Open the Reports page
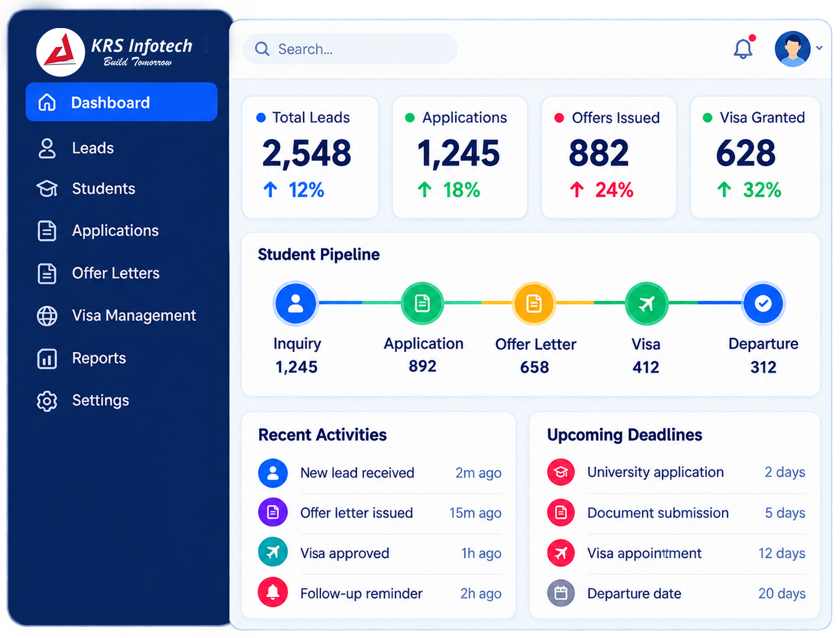 tap(81, 358)
